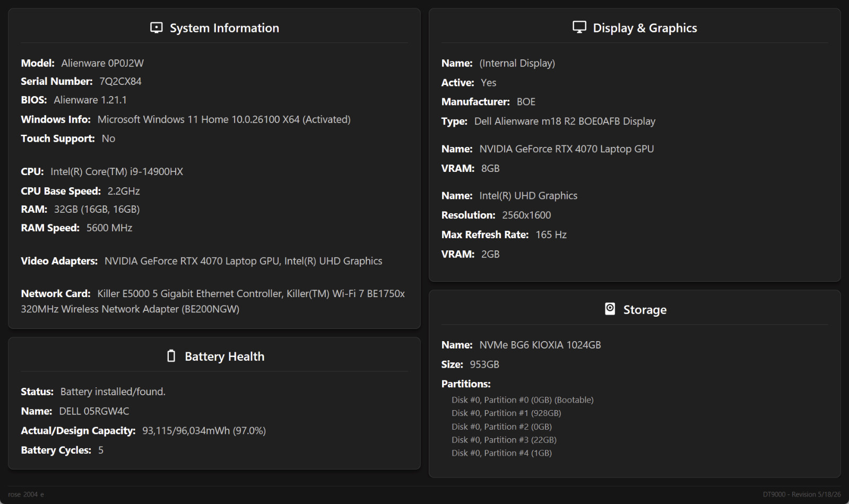Viewport: 849px width, 504px height.
Task: Click the Storage disk icon
Action: [610, 309]
